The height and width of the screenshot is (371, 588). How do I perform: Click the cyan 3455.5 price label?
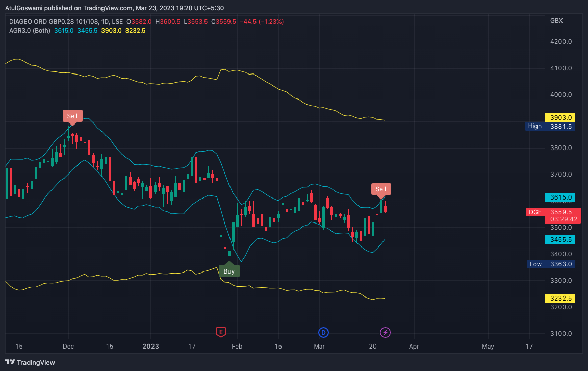tap(560, 240)
